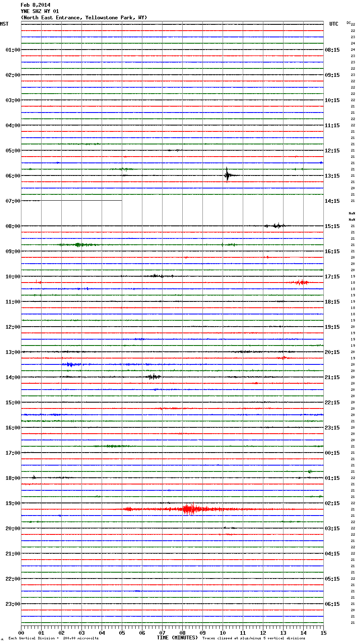Click the 'Traces clipped at plus/minus 5 vertical divisions' note
357x644 pixels.
click(254, 639)
